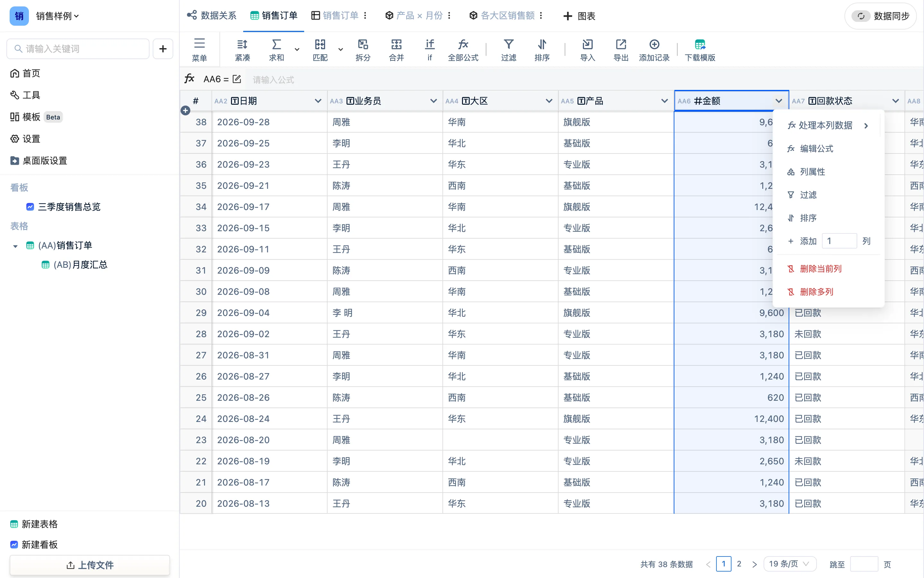Open more options for 各大区销售额 tab

point(541,16)
